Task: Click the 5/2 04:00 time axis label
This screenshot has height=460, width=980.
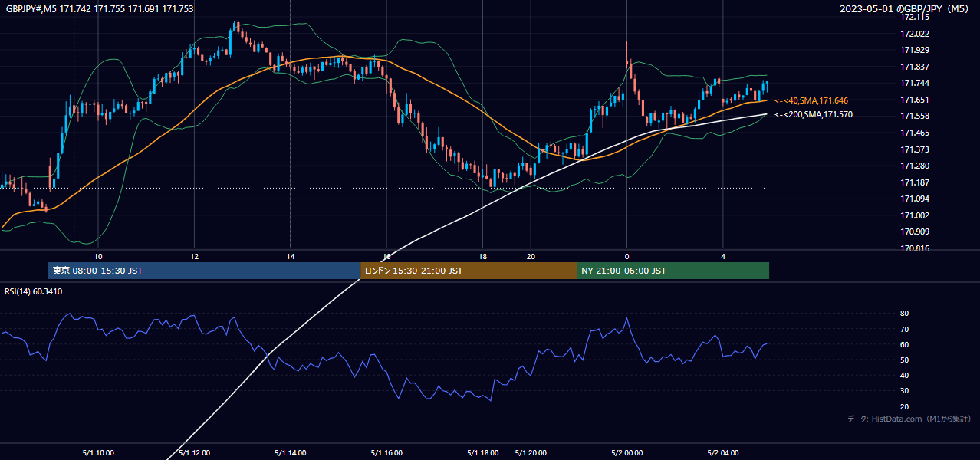Action: pos(722,452)
